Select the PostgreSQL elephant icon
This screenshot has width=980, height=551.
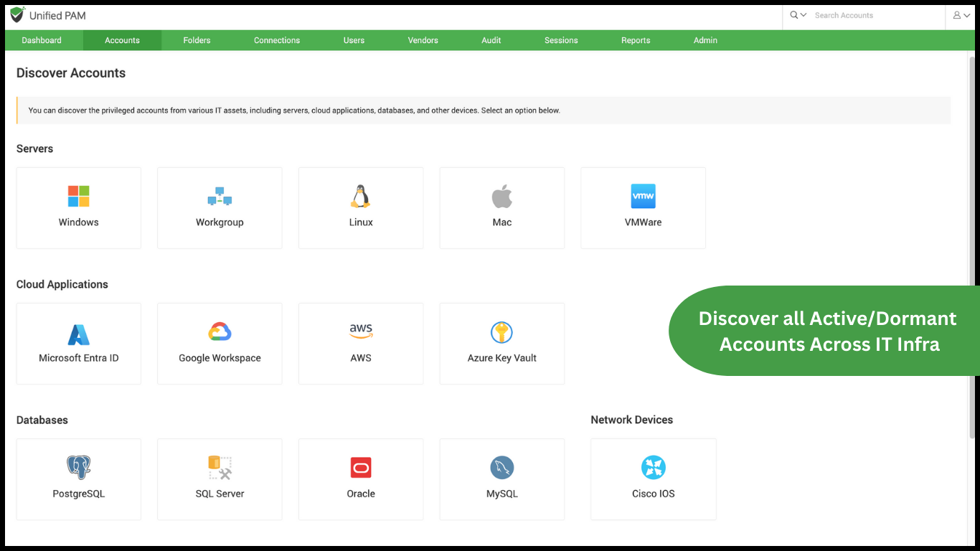[78, 468]
